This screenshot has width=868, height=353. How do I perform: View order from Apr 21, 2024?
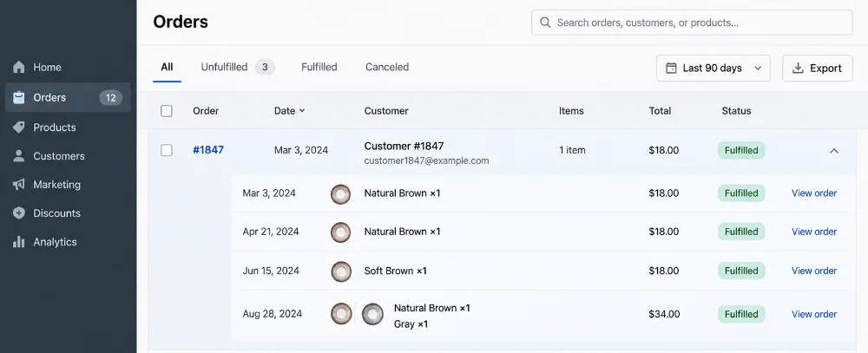pos(814,232)
